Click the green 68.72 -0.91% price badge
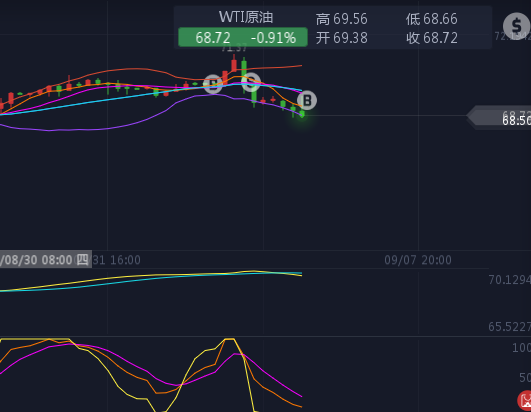The width and height of the screenshot is (531, 412). 243,37
